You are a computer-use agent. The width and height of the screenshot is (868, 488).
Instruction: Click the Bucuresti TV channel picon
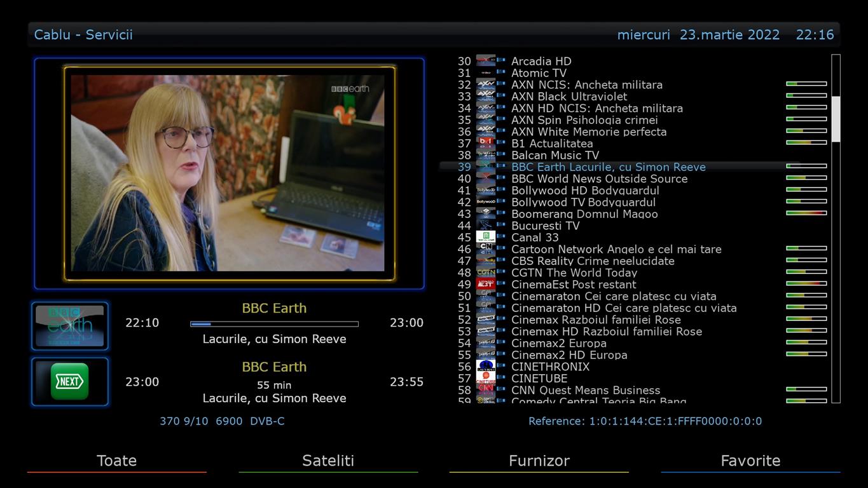(486, 226)
